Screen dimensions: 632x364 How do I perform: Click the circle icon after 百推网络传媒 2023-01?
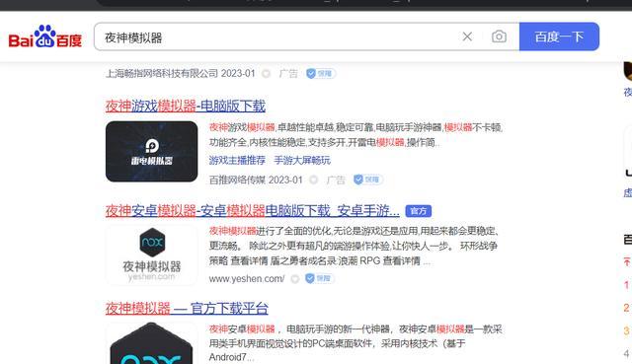click(314, 180)
